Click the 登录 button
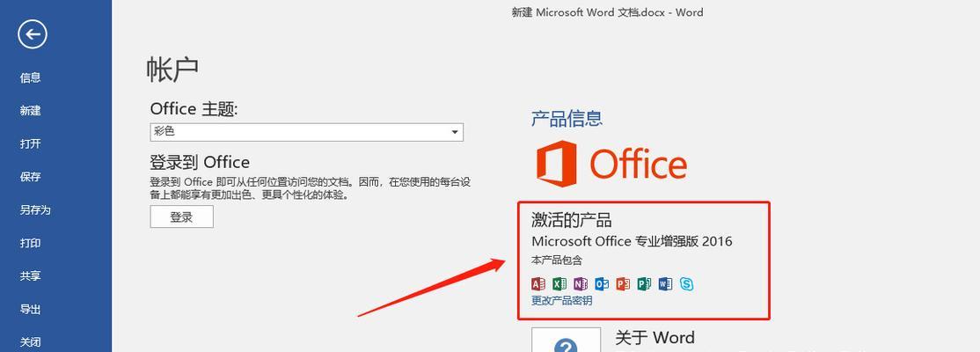Image resolution: width=980 pixels, height=352 pixels. (181, 217)
